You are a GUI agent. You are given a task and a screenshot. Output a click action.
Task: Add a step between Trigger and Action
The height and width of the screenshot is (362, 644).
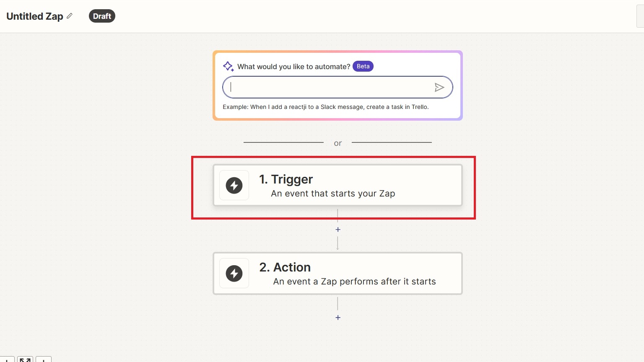point(338,230)
